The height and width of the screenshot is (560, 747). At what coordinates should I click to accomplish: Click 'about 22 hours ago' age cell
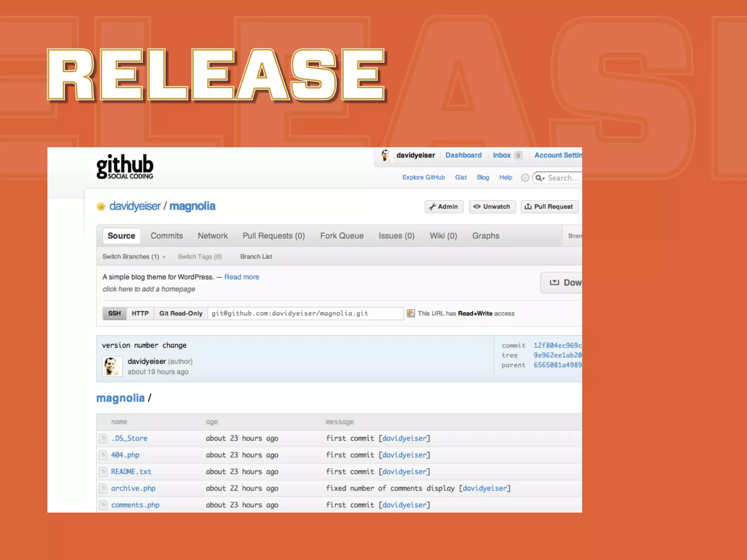(242, 489)
